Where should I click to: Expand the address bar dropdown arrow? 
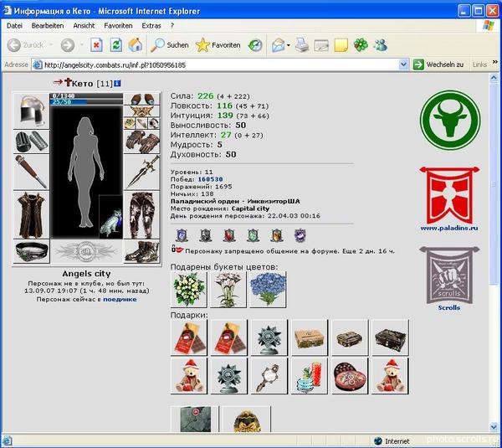[403, 64]
